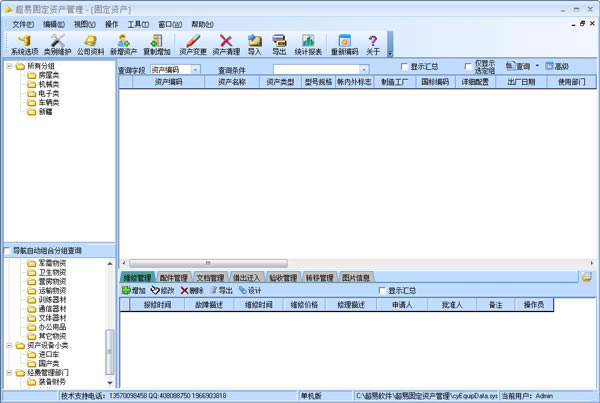Tick 导航自动组合分组查询 checkbox
600x403 pixels.
pos(7,251)
